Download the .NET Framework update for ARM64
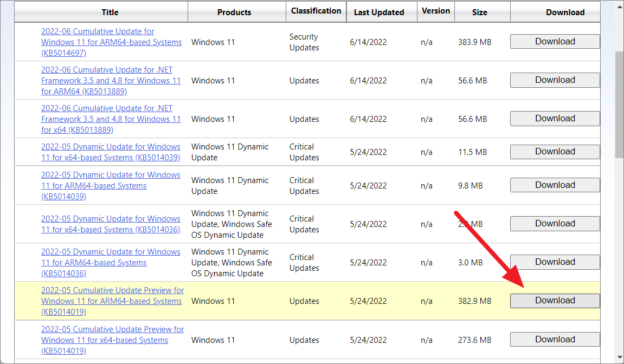 coord(554,80)
